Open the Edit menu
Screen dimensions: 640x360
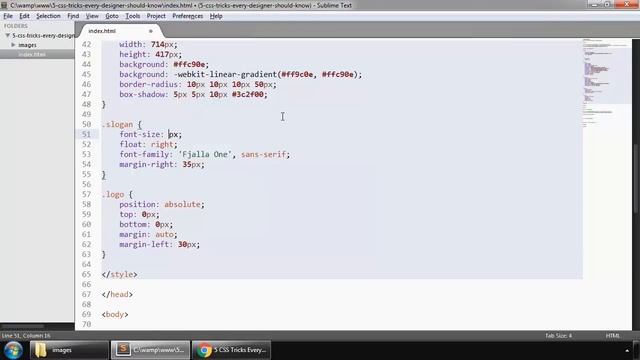coord(24,16)
